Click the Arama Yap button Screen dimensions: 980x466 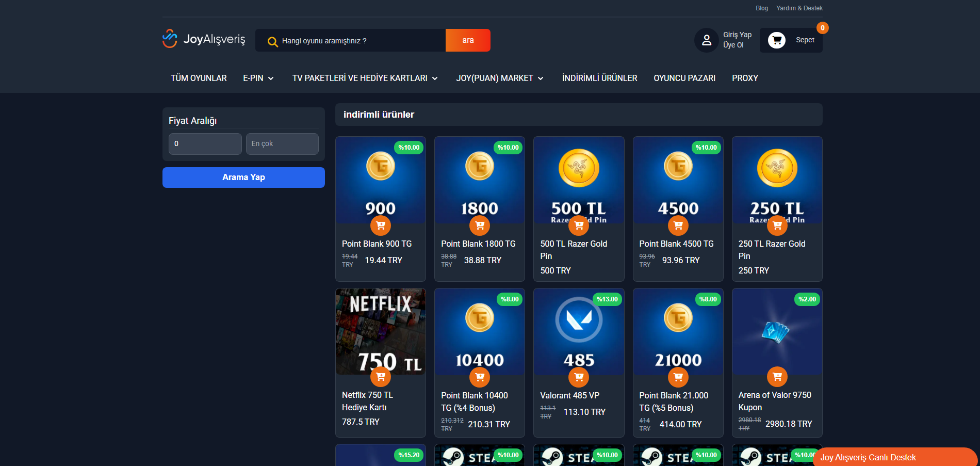pyautogui.click(x=243, y=178)
